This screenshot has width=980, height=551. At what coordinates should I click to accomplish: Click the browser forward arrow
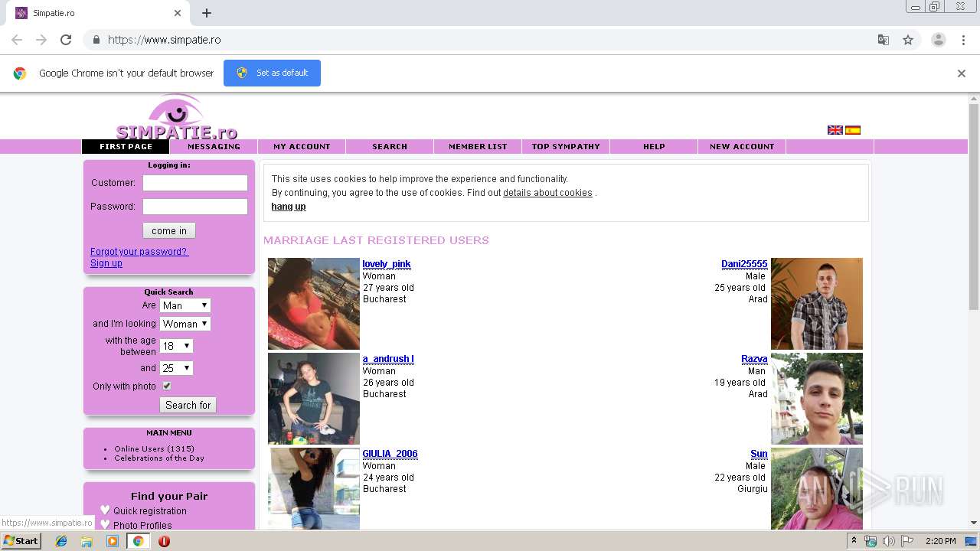[x=41, y=40]
